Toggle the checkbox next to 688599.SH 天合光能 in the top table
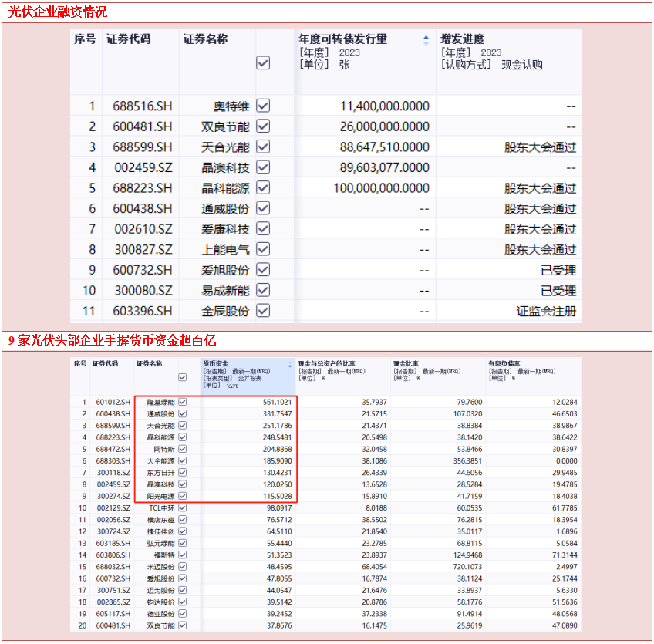 [263, 147]
